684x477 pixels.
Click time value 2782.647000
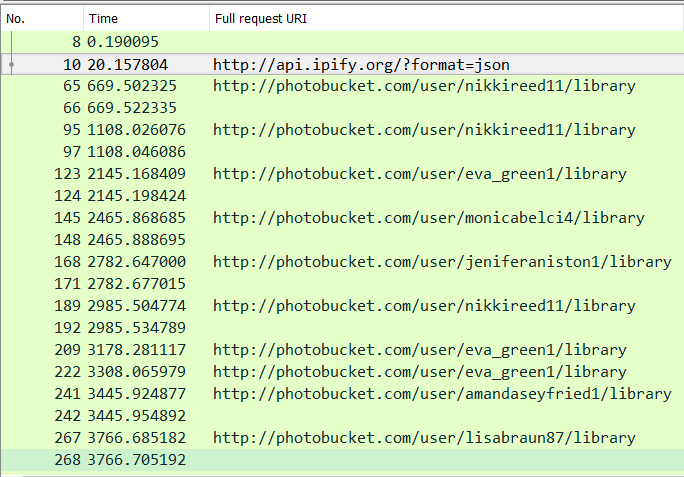[x=137, y=262]
